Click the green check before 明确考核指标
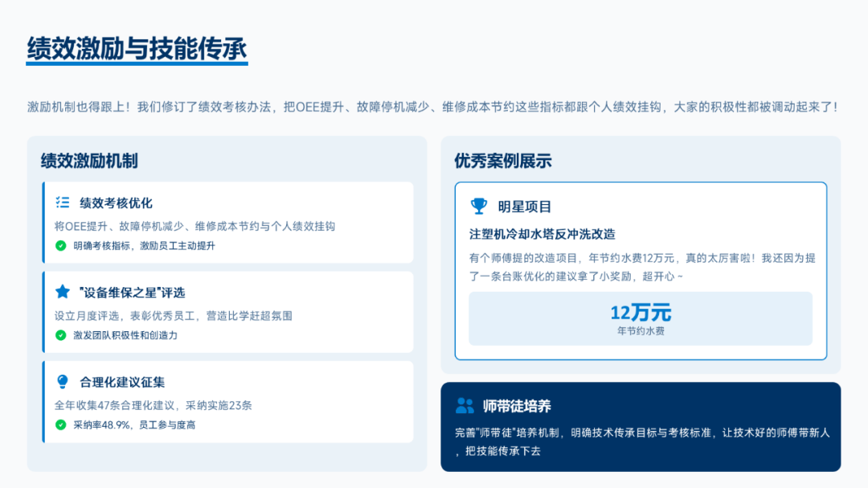The width and height of the screenshot is (868, 488). [x=60, y=246]
